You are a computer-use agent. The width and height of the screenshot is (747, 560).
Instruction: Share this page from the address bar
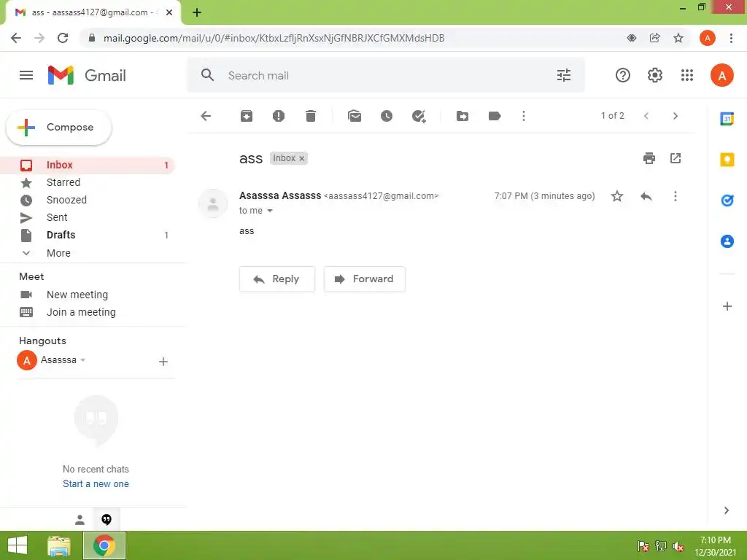654,38
